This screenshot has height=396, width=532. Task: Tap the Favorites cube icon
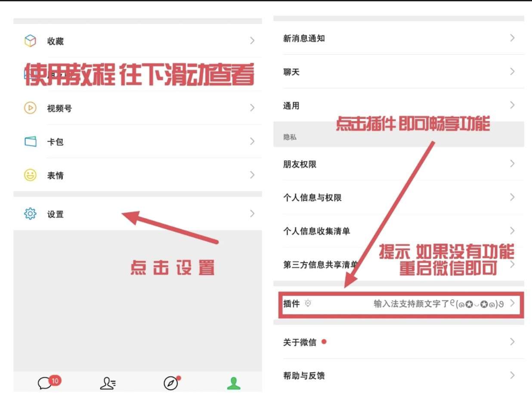30,41
